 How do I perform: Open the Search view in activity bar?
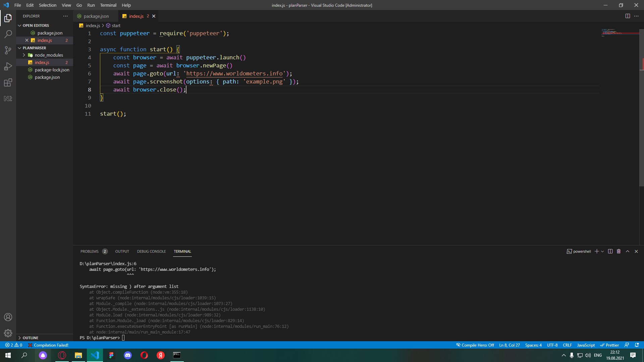tap(8, 34)
